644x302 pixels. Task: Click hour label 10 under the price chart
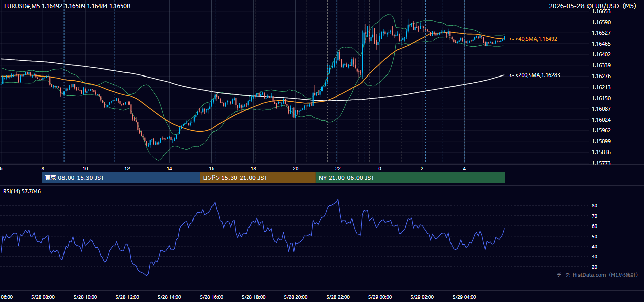[85, 168]
